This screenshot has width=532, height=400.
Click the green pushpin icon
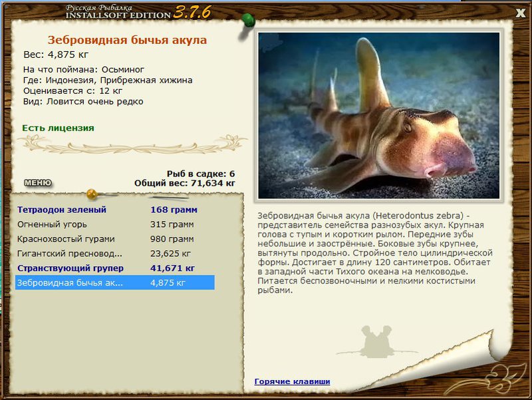click(248, 21)
